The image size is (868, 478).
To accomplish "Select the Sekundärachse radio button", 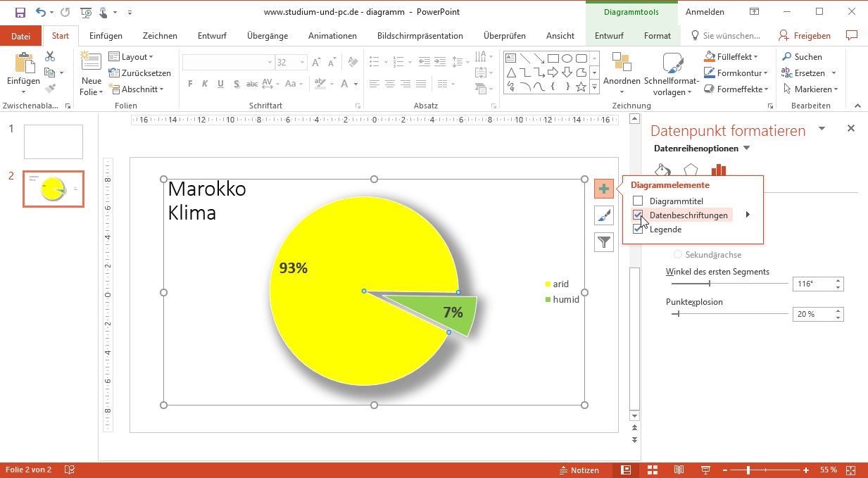I will tap(678, 255).
